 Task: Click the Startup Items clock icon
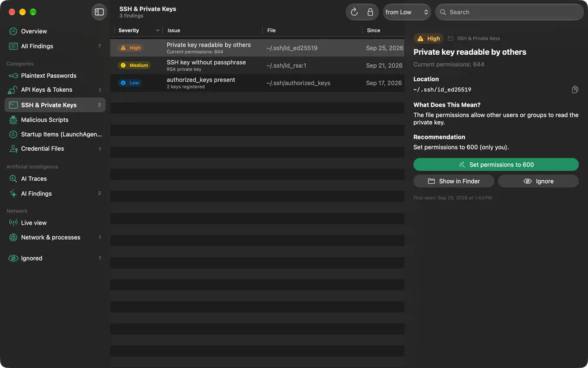[x=13, y=134]
